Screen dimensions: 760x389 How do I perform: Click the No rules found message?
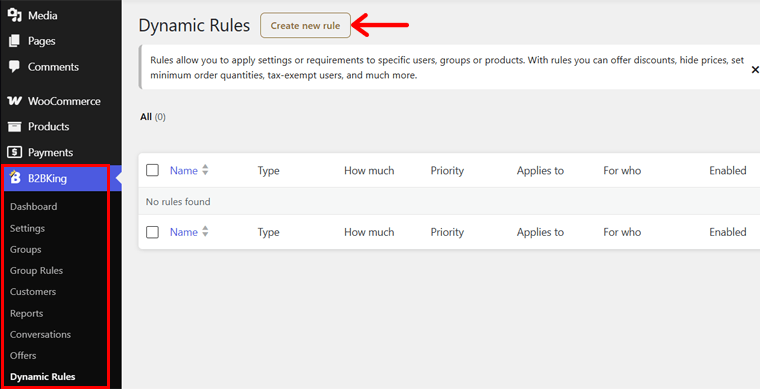tap(178, 202)
